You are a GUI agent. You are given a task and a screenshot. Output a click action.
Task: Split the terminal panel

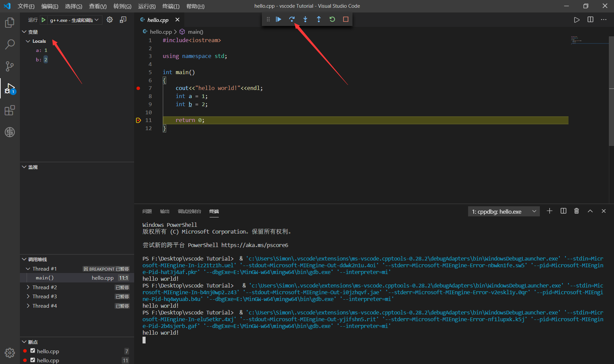(563, 211)
